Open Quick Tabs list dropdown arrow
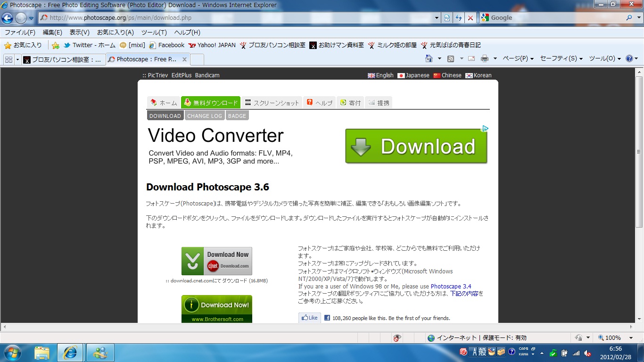 (17, 59)
